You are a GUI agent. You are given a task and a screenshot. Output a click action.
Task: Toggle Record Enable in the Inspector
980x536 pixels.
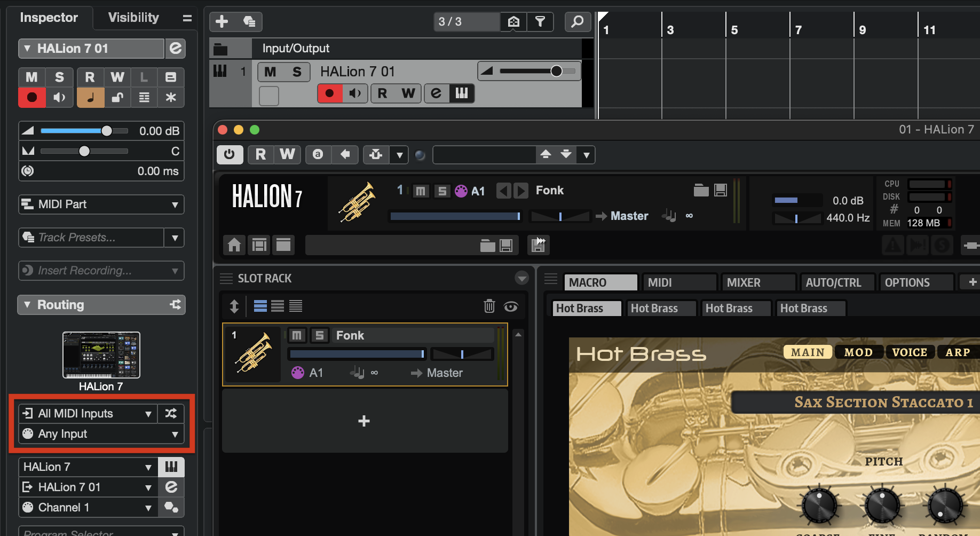(32, 97)
